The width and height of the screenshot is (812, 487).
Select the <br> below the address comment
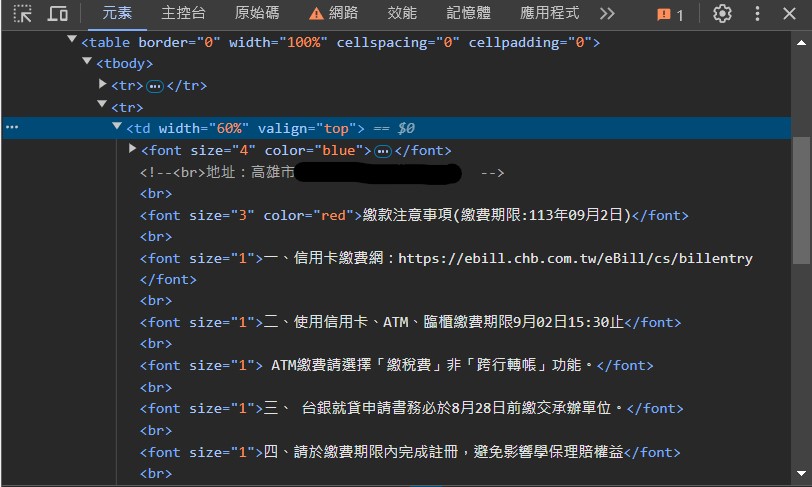coord(156,194)
